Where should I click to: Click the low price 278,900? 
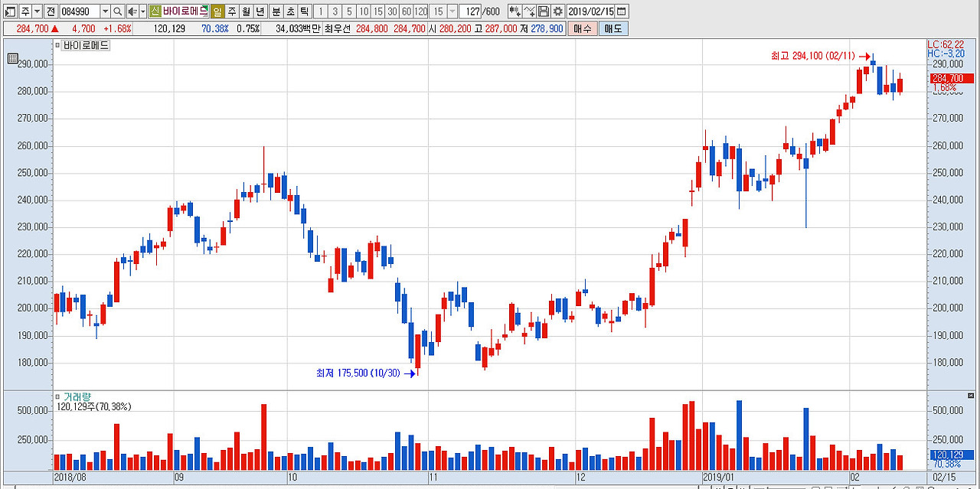(547, 28)
